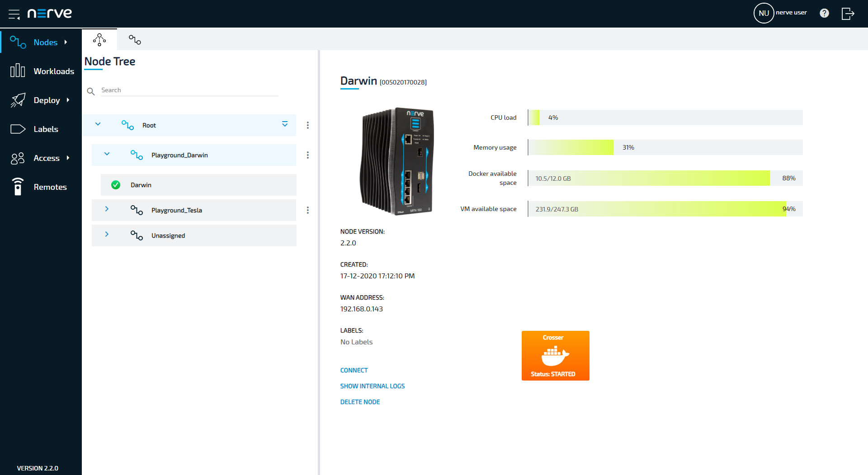The height and width of the screenshot is (475, 868).
Task: Collapse the Playground_Darwin folder
Action: [x=107, y=154]
